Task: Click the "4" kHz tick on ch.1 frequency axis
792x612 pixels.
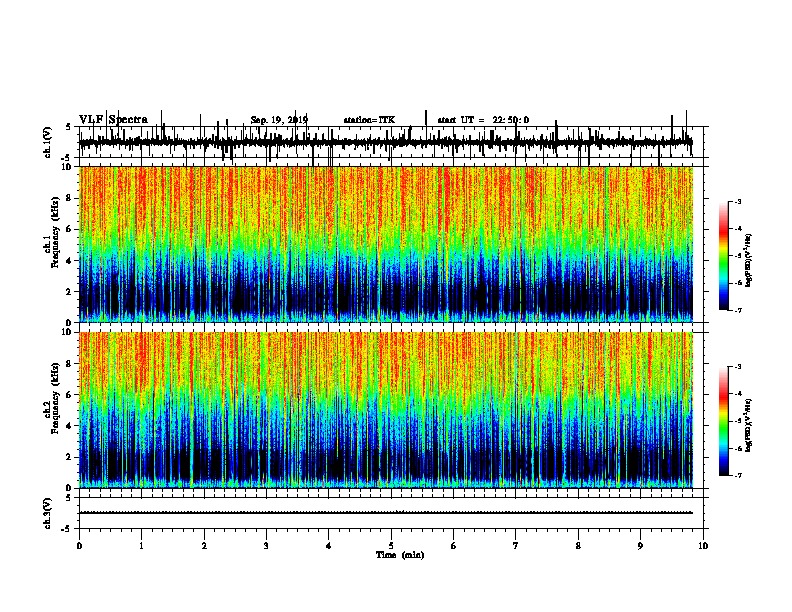Action: (x=70, y=261)
